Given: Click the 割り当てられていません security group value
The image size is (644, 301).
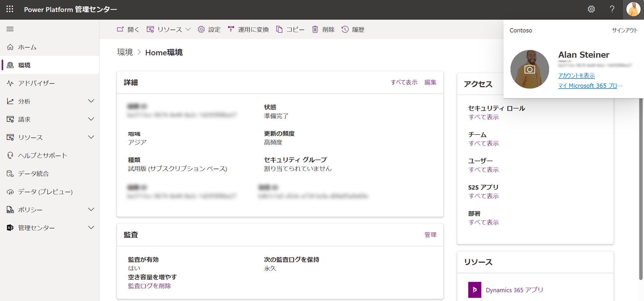Looking at the screenshot, I should 298,169.
